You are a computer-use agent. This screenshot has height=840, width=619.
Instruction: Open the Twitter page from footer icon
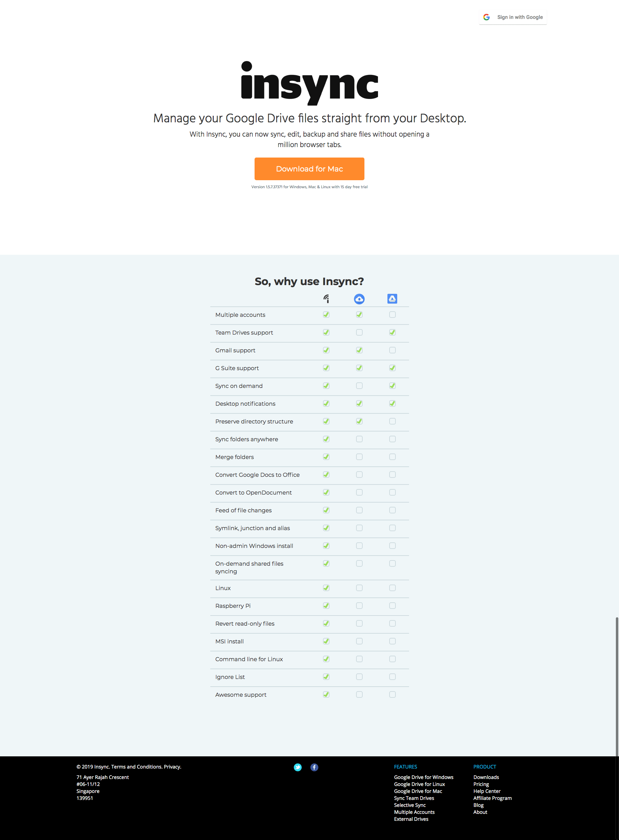(x=297, y=768)
